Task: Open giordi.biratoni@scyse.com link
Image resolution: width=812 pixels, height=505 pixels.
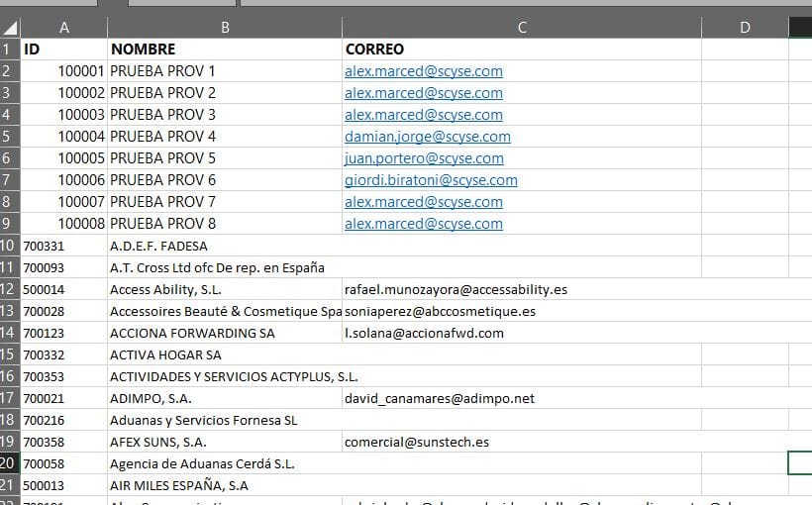Action: click(x=431, y=180)
